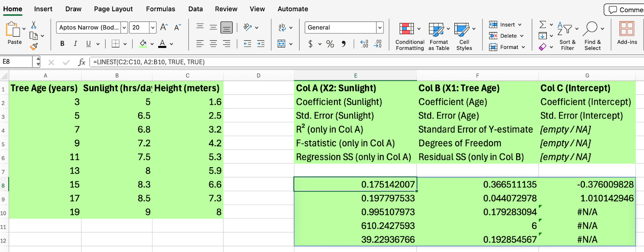This screenshot has height=252, width=644.
Task: Open the Formulas tab
Action: pos(161,9)
